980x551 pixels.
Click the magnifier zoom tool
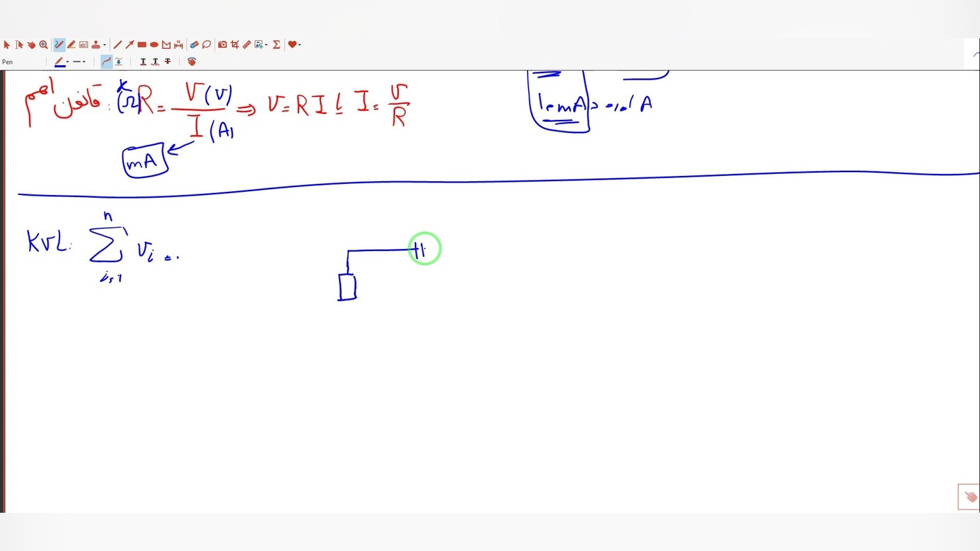[x=44, y=45]
